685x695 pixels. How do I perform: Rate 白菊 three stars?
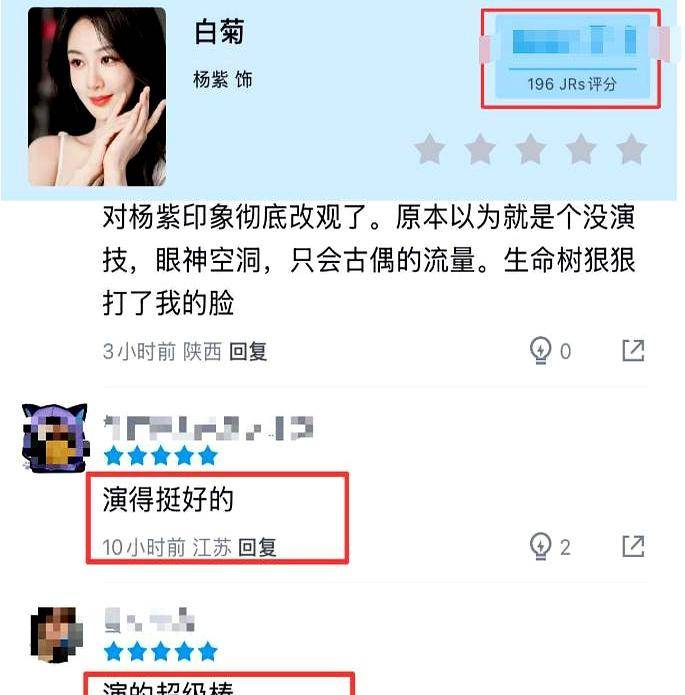531,149
